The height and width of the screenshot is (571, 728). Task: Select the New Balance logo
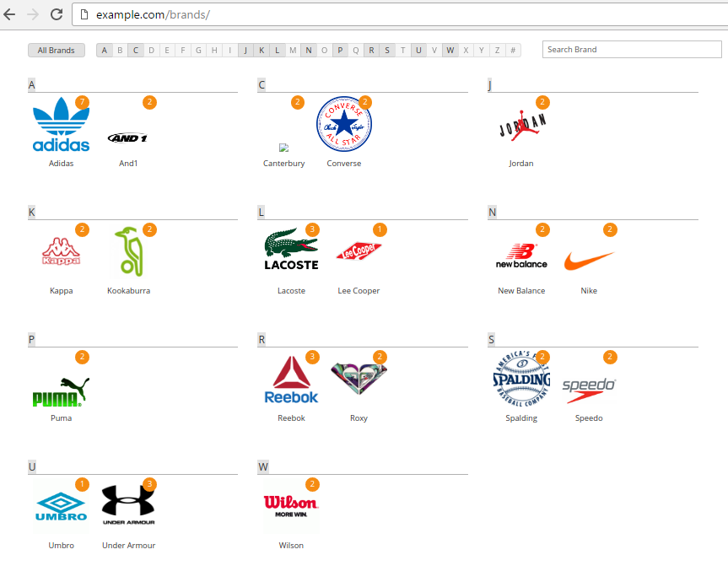tap(521, 256)
